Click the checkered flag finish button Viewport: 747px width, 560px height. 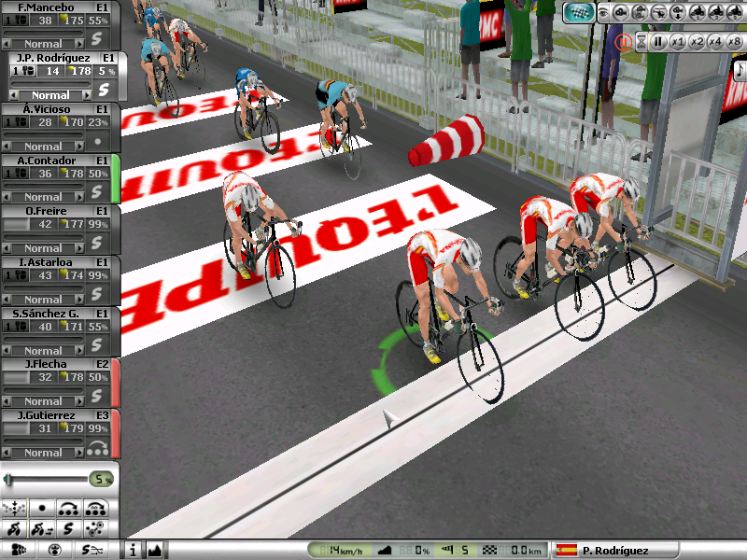(x=579, y=13)
